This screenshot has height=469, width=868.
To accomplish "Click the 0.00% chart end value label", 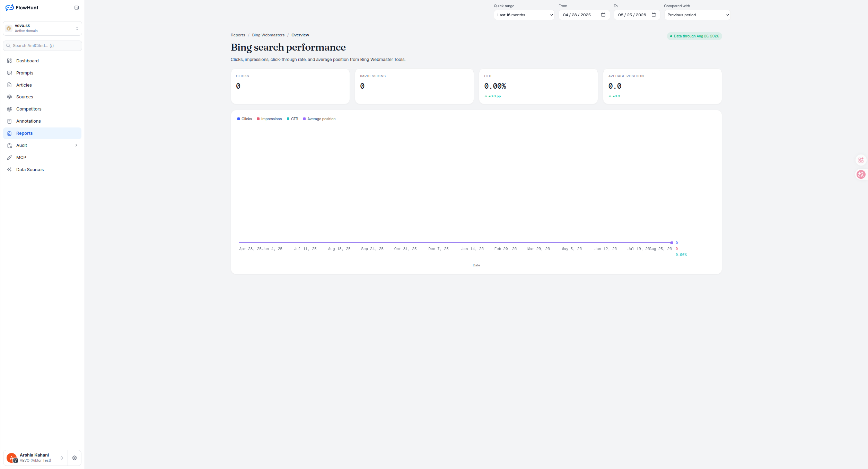I will point(681,255).
